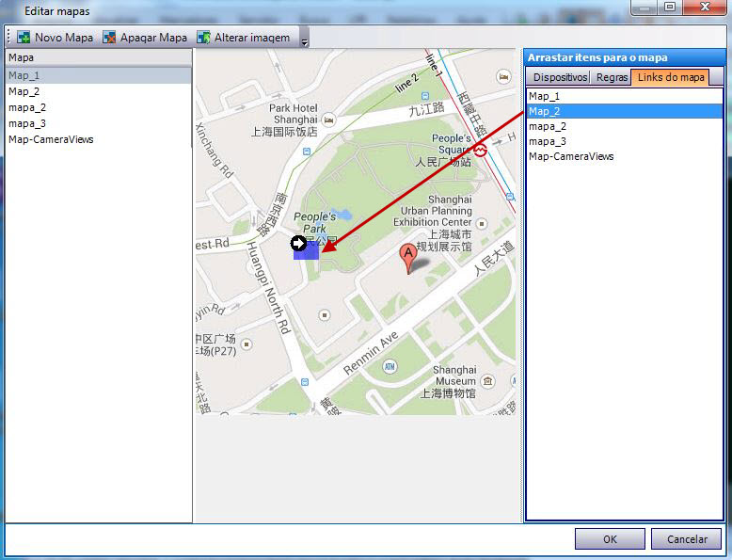
Task: Confirm with the OK button
Action: pyautogui.click(x=610, y=539)
